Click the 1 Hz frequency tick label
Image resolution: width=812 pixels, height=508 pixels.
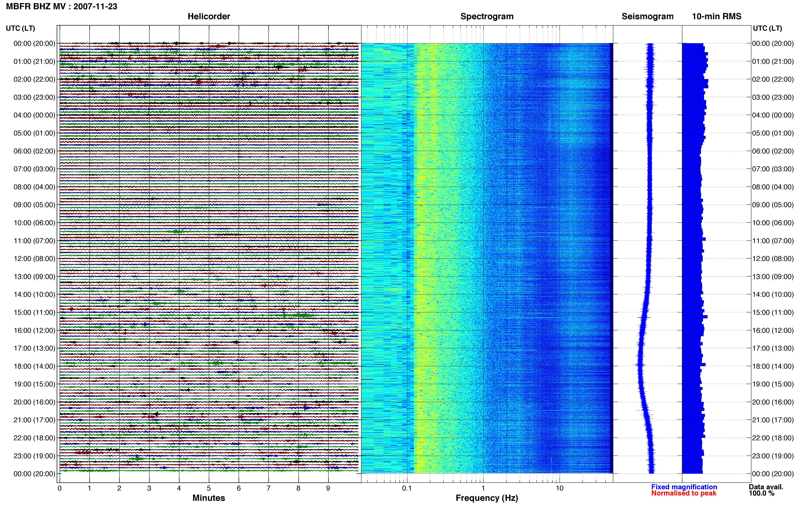(483, 488)
